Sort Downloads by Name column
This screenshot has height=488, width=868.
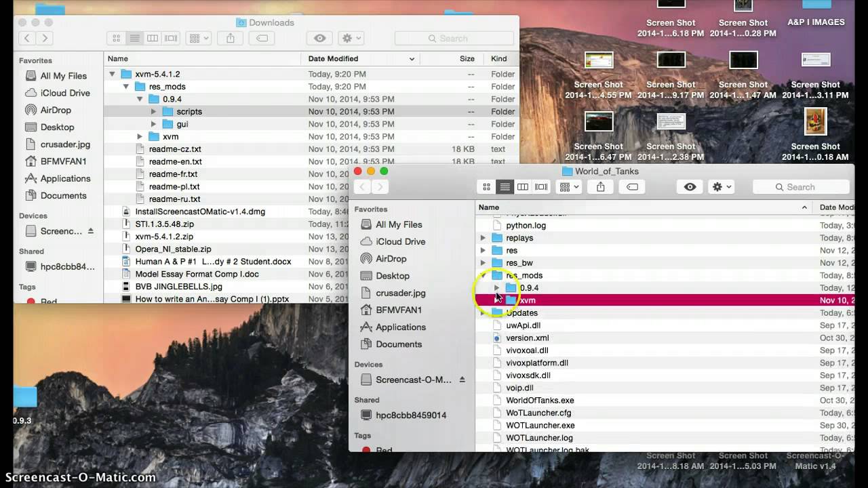click(203, 59)
